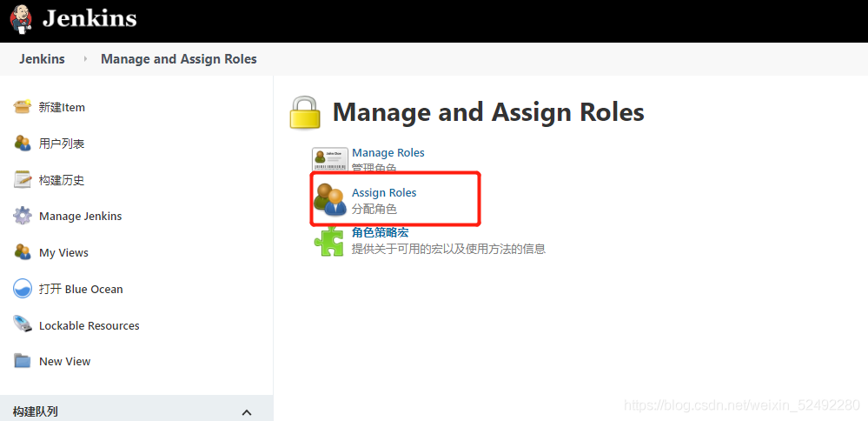The width and height of the screenshot is (868, 421).
Task: Click the Blue Ocean circle icon
Action: (x=22, y=289)
